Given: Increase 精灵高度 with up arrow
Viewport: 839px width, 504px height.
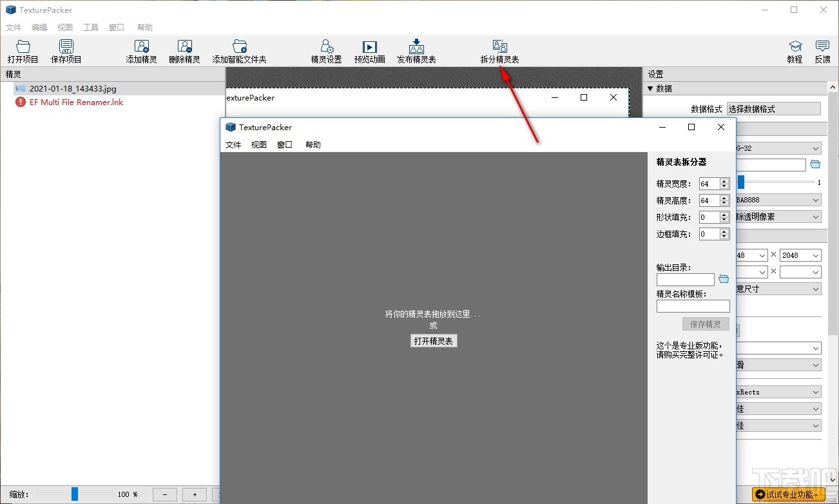Looking at the screenshot, I should (725, 197).
